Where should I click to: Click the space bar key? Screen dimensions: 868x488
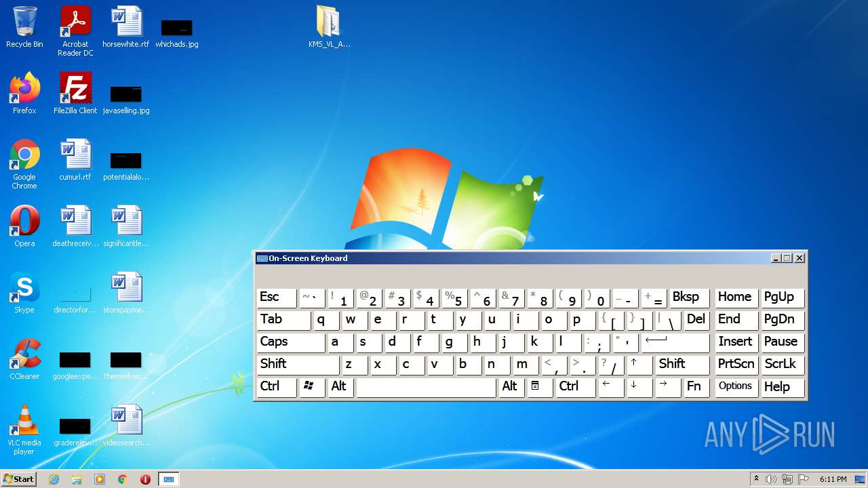click(426, 387)
